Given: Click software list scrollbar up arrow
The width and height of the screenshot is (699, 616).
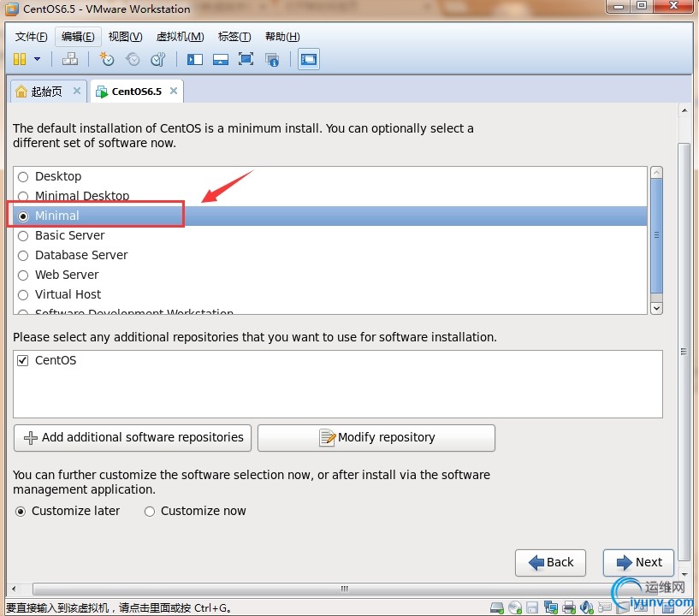Looking at the screenshot, I should [x=656, y=173].
